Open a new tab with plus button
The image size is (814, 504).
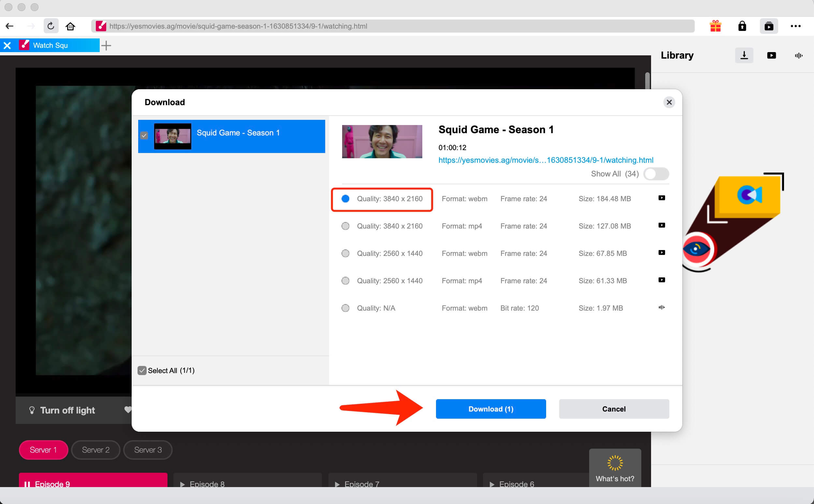(x=106, y=45)
